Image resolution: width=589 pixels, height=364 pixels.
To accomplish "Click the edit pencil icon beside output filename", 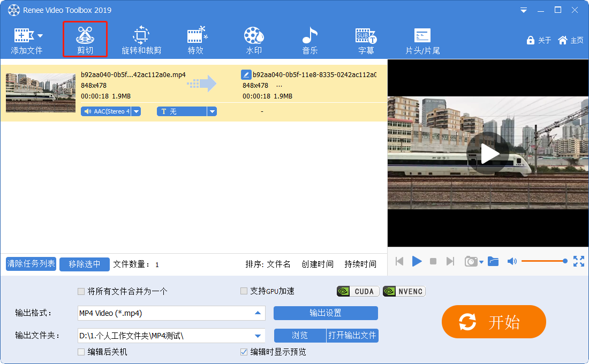I will point(246,75).
